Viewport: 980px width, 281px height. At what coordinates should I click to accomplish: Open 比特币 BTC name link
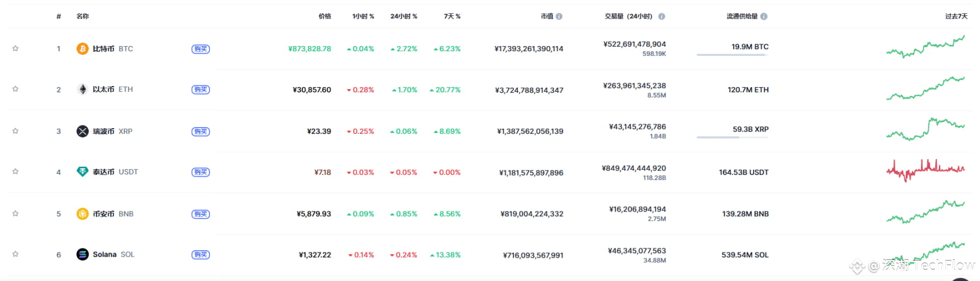(113, 49)
